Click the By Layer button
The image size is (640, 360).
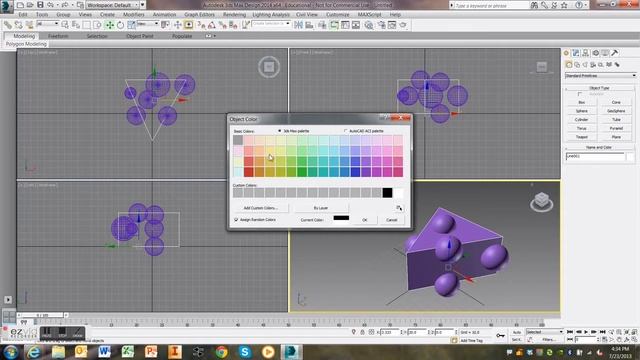coord(321,208)
